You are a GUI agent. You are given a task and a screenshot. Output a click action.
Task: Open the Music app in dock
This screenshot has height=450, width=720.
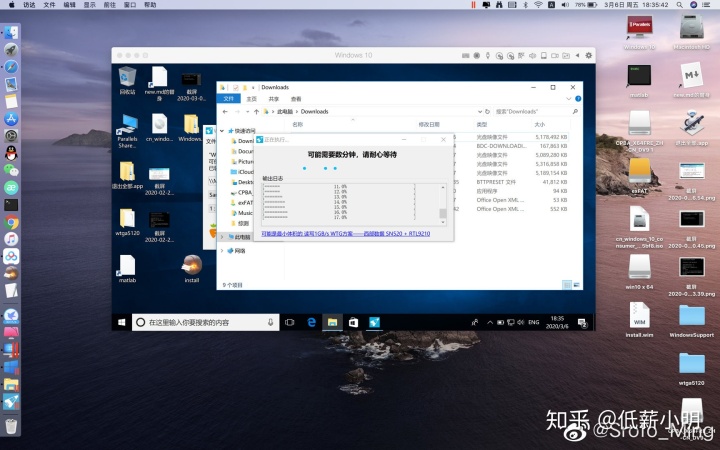(11, 239)
